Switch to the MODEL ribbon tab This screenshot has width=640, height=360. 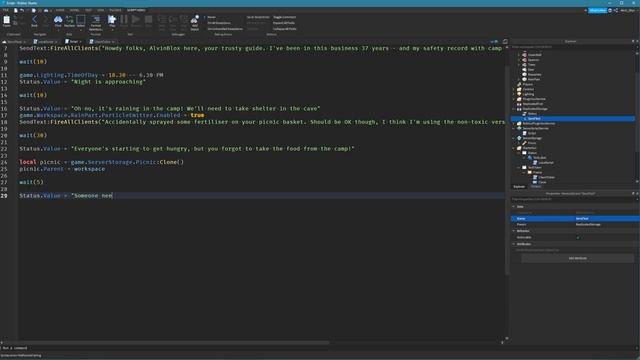[74, 10]
